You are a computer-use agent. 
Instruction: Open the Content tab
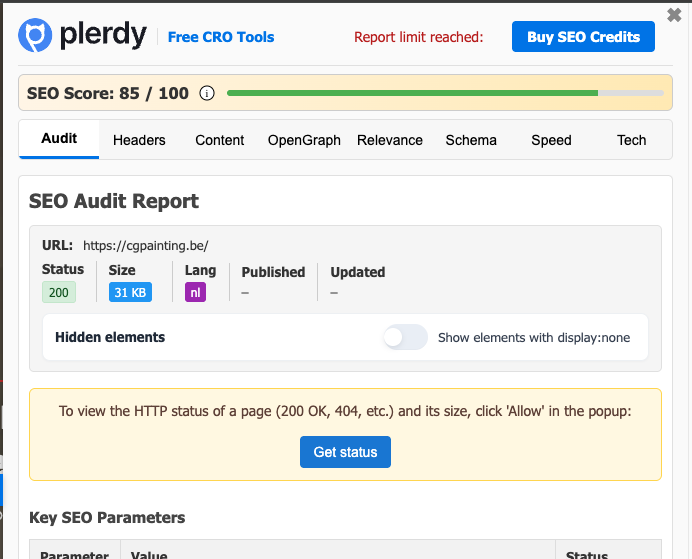[220, 140]
